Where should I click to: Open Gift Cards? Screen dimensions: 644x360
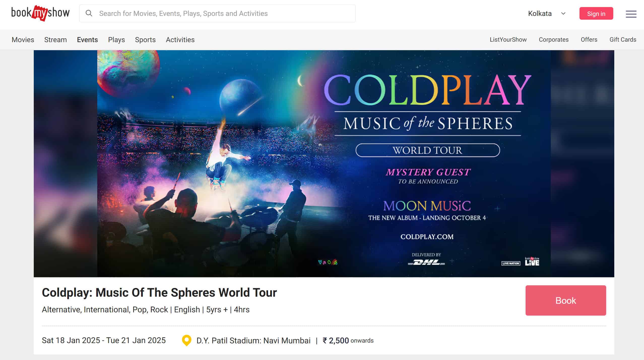click(623, 40)
